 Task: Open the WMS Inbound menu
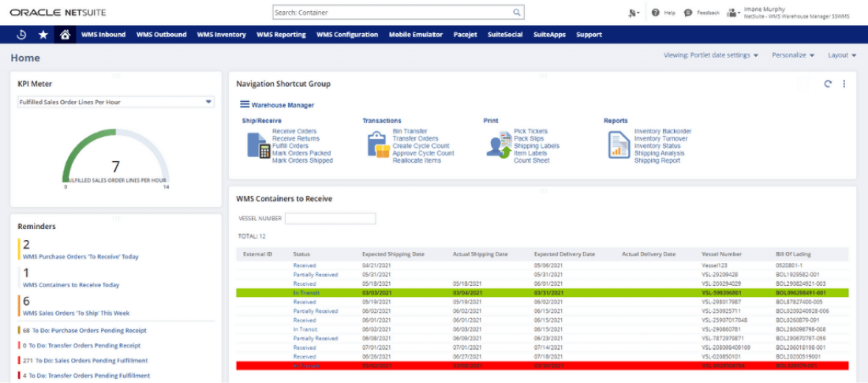pos(103,35)
